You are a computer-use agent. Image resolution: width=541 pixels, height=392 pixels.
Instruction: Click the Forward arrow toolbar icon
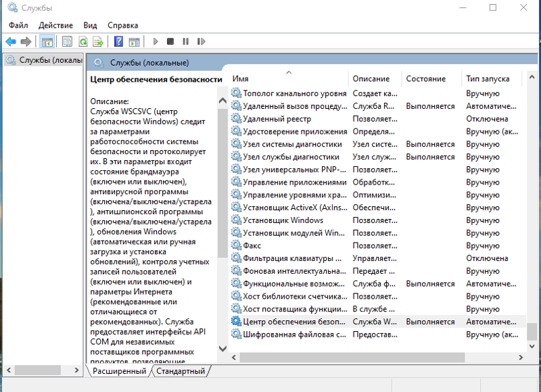click(26, 42)
